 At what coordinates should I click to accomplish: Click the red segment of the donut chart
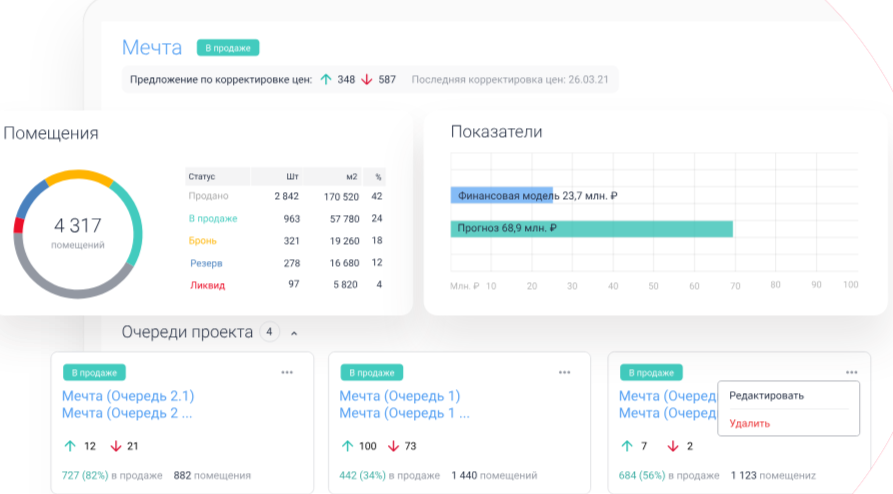click(18, 226)
